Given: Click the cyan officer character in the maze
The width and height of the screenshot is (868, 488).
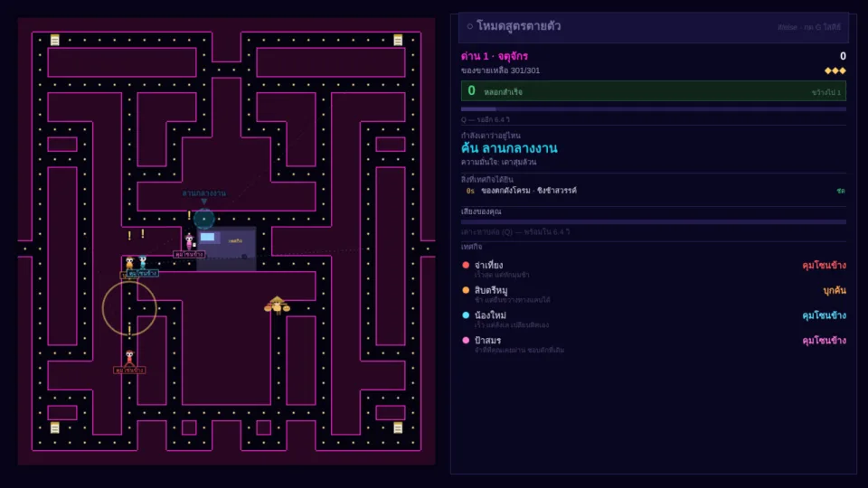Looking at the screenshot, I should [x=143, y=262].
